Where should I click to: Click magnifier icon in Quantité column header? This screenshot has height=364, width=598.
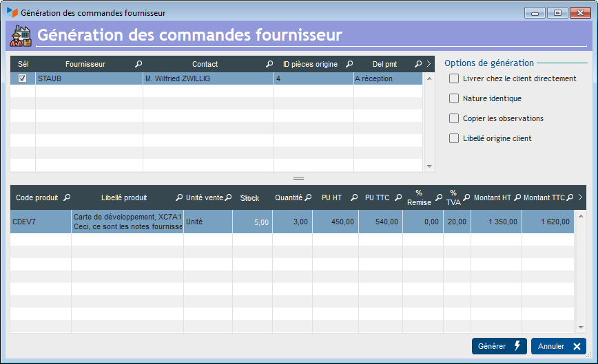point(308,197)
